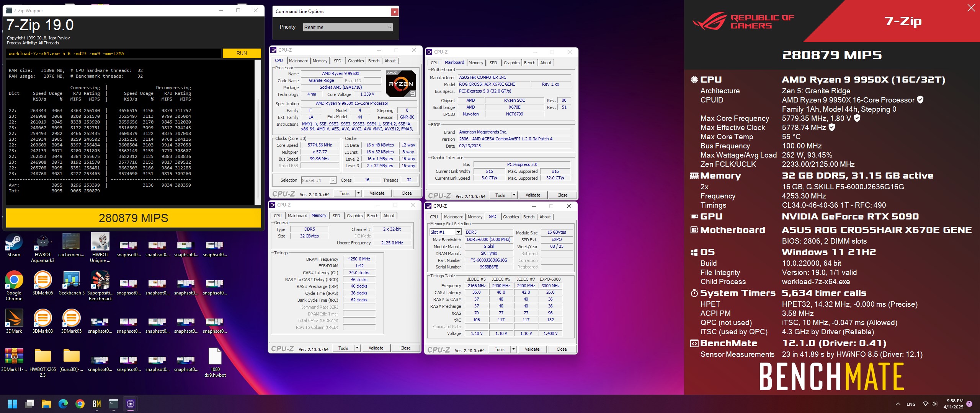Click the yellow 280879 MIPS result bar
Viewport: 980px width, 413px height.
click(x=134, y=218)
